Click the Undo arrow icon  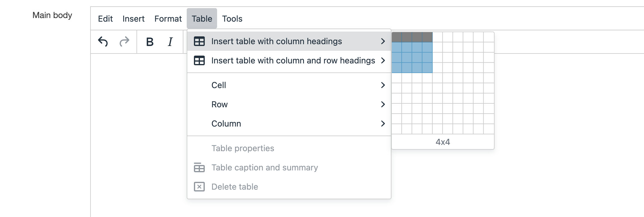pyautogui.click(x=103, y=41)
